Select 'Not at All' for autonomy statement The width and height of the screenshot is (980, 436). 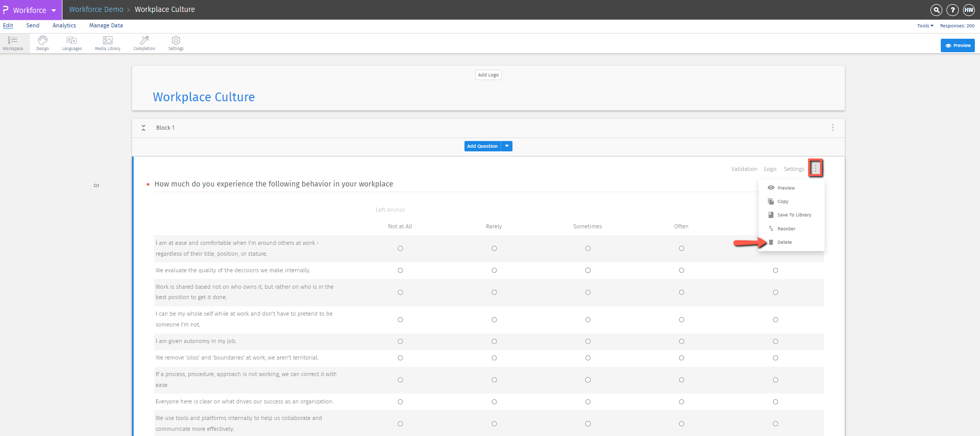click(400, 341)
